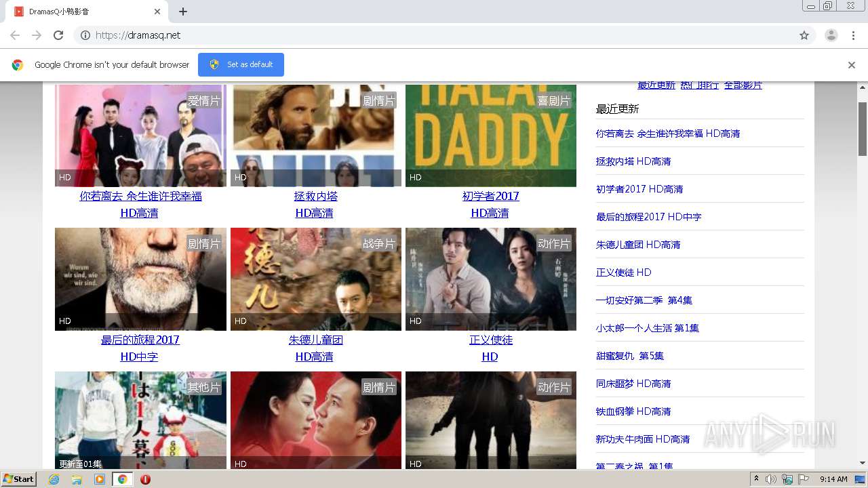The image size is (868, 488).
Task: Bookmark this page with the star icon
Action: (804, 35)
